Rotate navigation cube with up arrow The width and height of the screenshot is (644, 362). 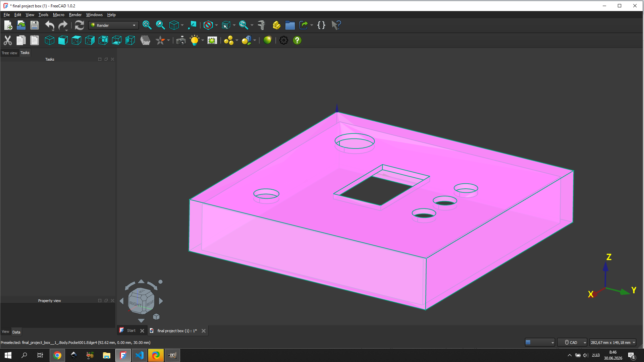click(x=141, y=281)
